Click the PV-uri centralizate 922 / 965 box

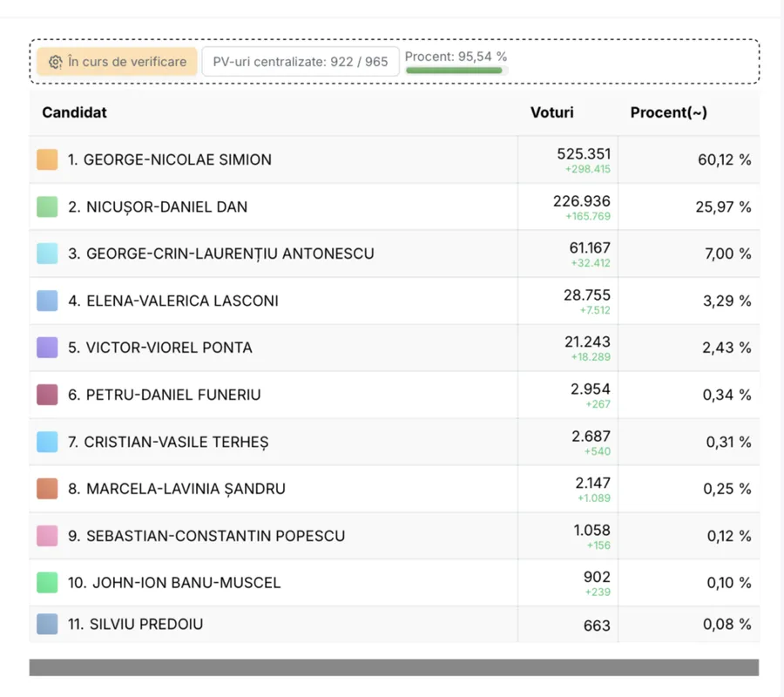[x=301, y=62]
